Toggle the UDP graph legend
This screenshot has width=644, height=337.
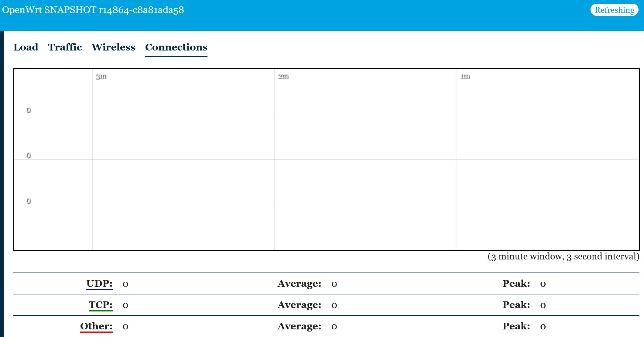[99, 283]
